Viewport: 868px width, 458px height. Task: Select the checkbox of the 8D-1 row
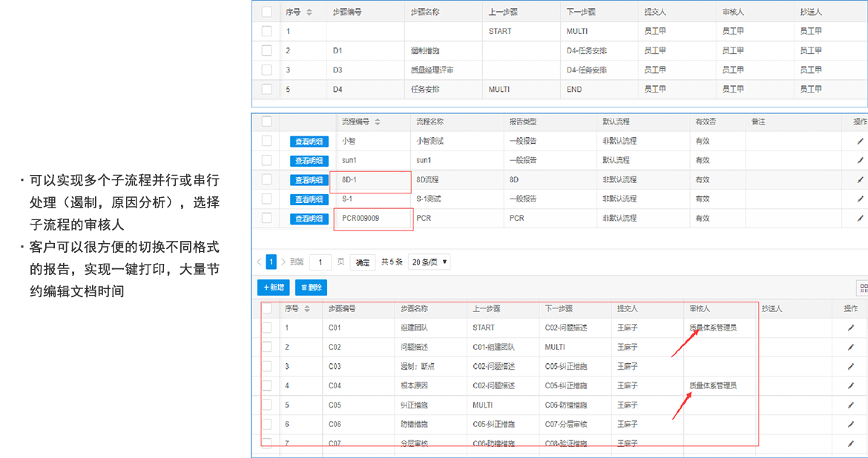pos(266,179)
